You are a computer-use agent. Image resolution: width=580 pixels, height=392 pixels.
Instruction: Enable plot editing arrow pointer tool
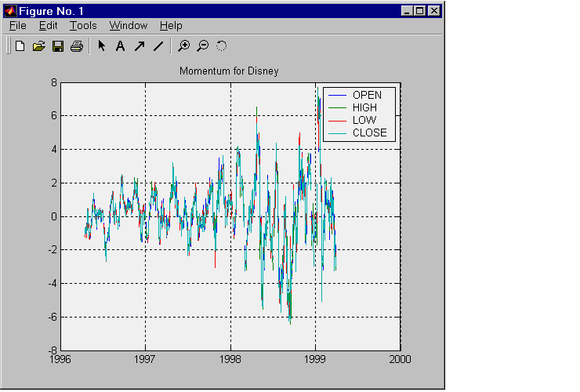(101, 46)
